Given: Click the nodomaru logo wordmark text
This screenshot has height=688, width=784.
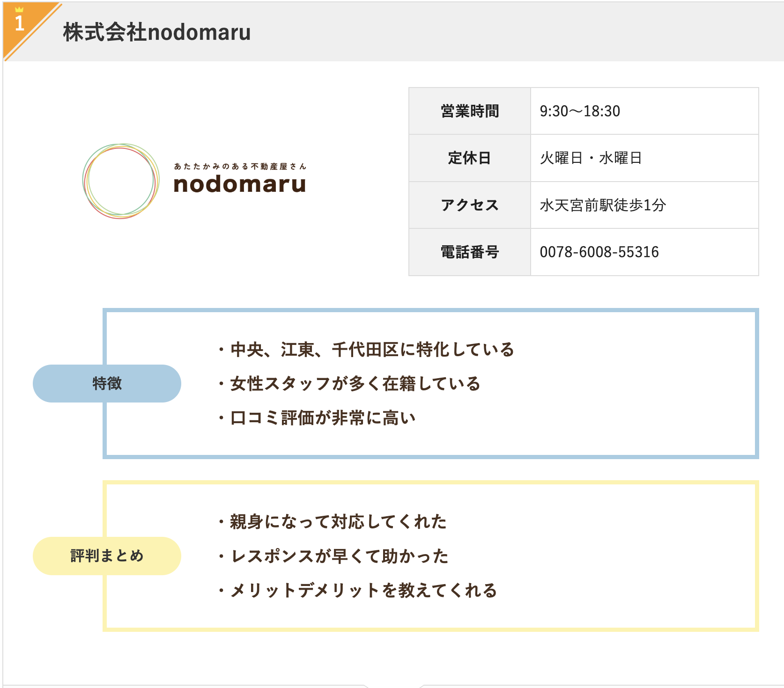Looking at the screenshot, I should (x=240, y=184).
